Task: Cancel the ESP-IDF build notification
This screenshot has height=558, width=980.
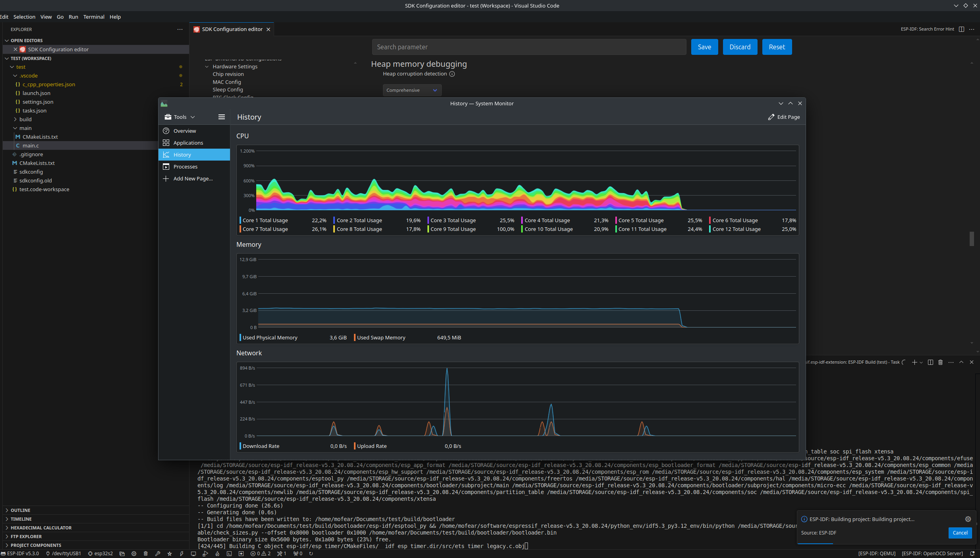Action: click(x=960, y=533)
